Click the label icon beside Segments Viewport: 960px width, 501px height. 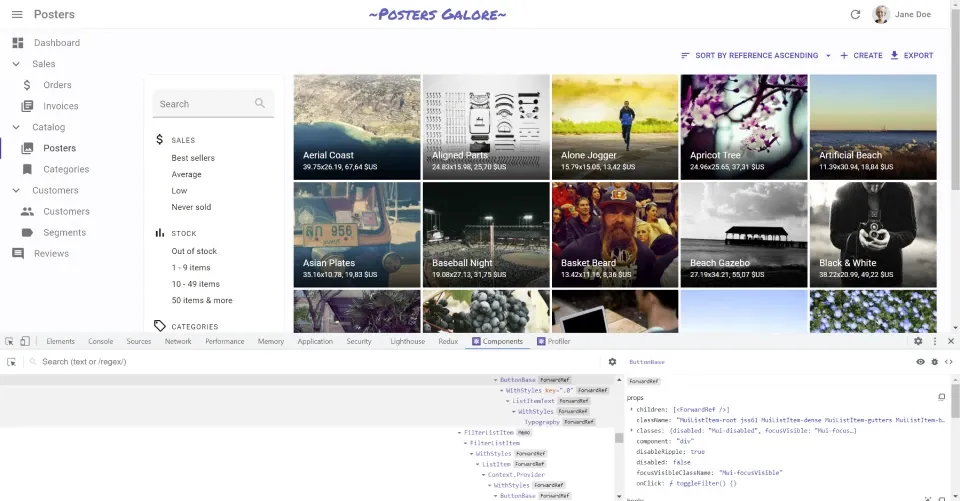coord(27,233)
